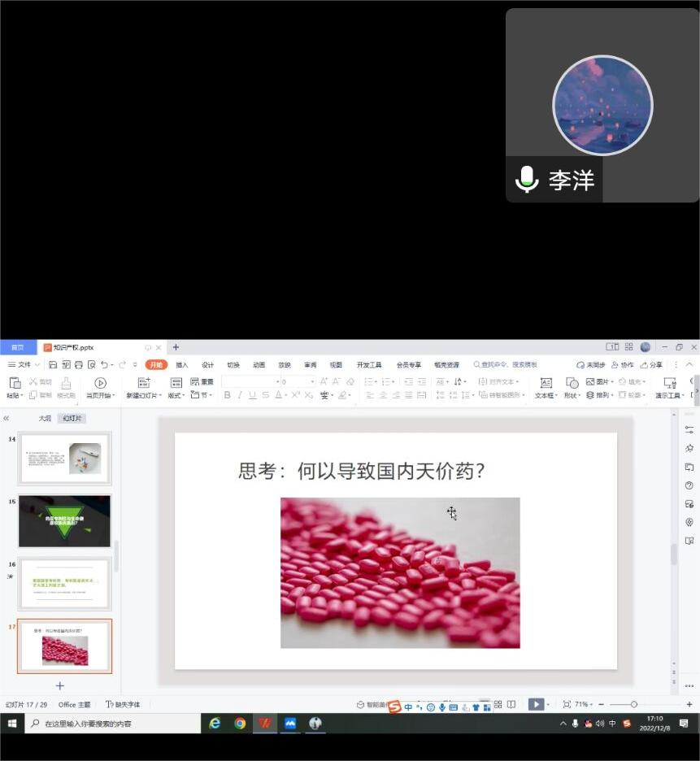Switch to the 插入 ribbon tab

[181, 365]
